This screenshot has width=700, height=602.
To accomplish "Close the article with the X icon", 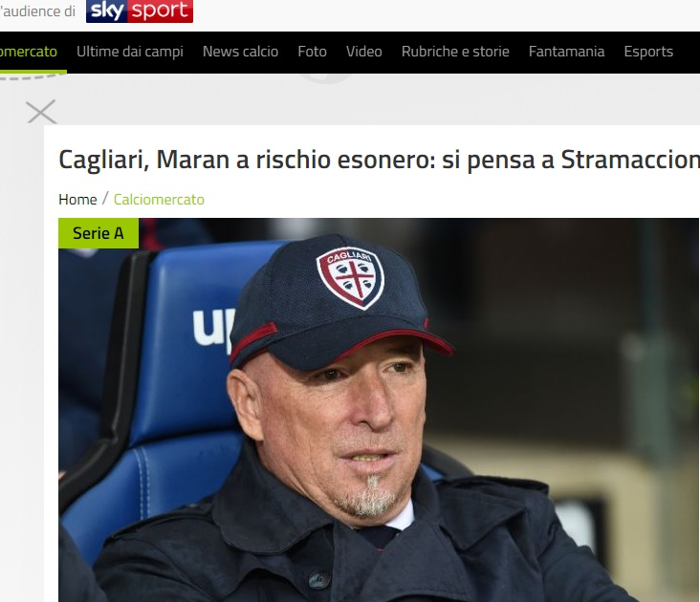I will tap(41, 112).
